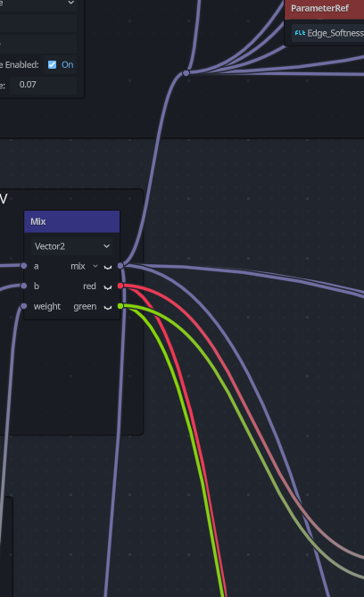
Task: Click the wire reroute junction dot
Action: (186, 72)
